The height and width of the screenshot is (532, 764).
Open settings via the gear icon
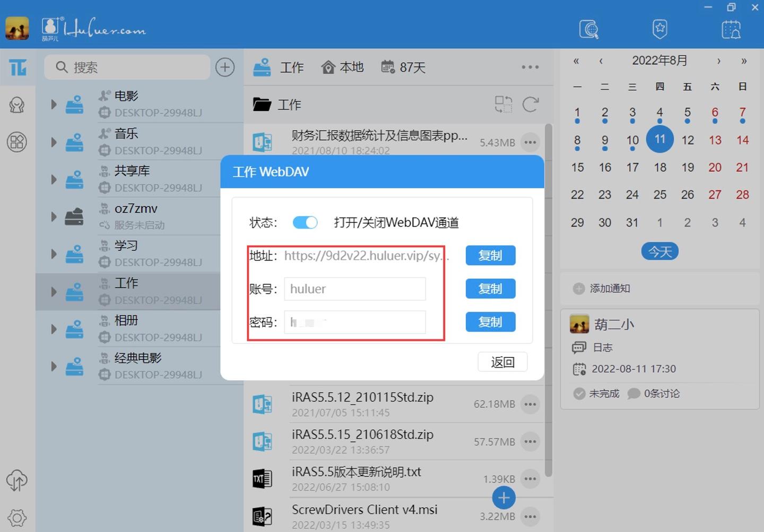point(16,518)
